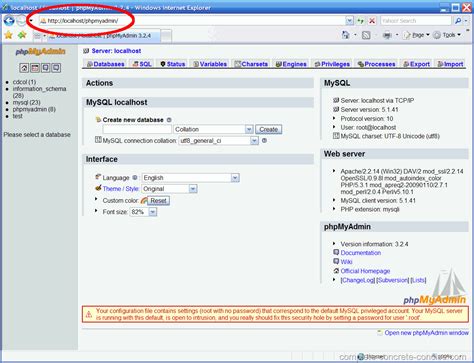Viewport: 474px width, 363px height.
Task: Open the ChangeLog link
Action: (358, 280)
